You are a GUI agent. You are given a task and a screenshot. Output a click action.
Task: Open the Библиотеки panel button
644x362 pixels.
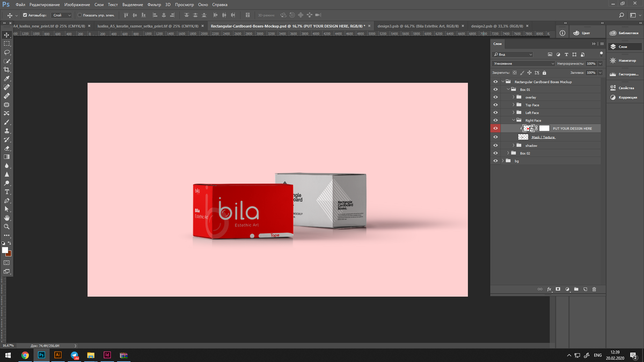(624, 33)
